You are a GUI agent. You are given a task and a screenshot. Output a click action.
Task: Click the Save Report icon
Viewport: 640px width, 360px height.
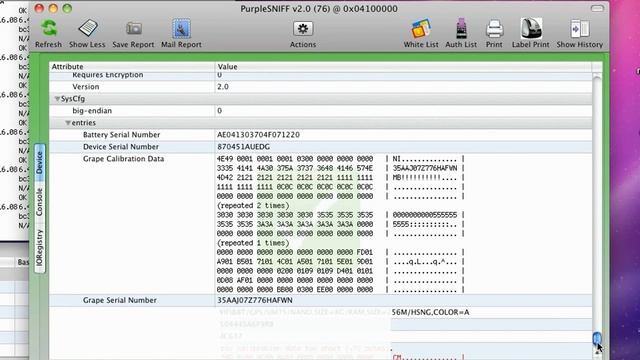tap(133, 29)
